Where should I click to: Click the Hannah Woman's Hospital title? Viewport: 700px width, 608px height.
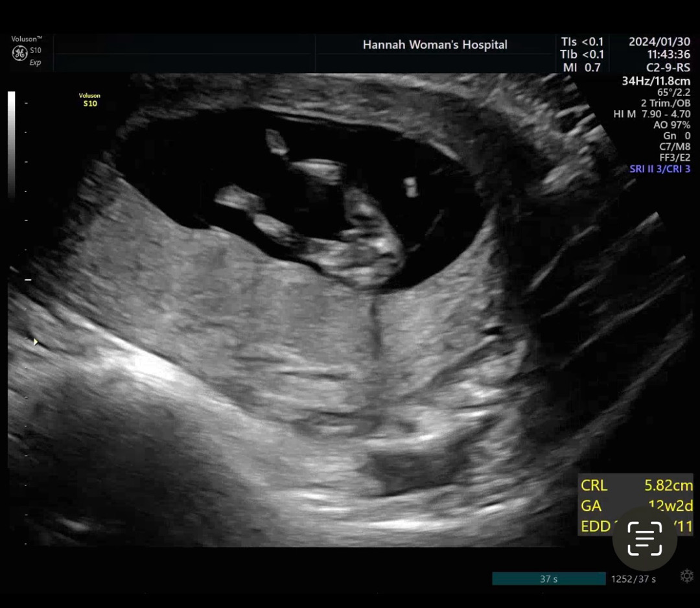[435, 45]
